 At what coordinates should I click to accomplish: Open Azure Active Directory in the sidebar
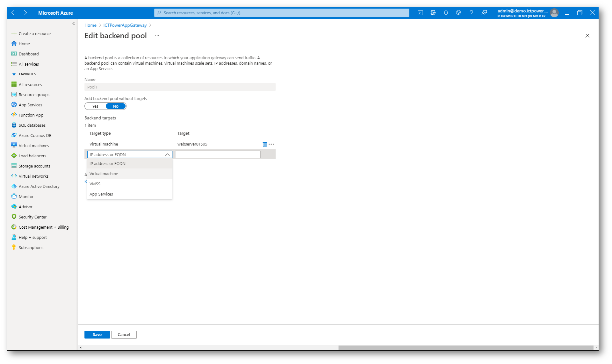click(39, 186)
